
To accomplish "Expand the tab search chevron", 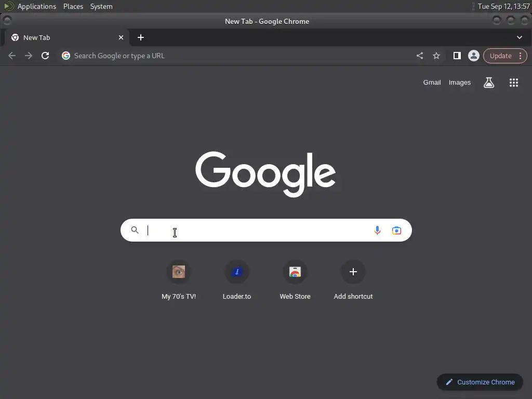I will pyautogui.click(x=520, y=37).
